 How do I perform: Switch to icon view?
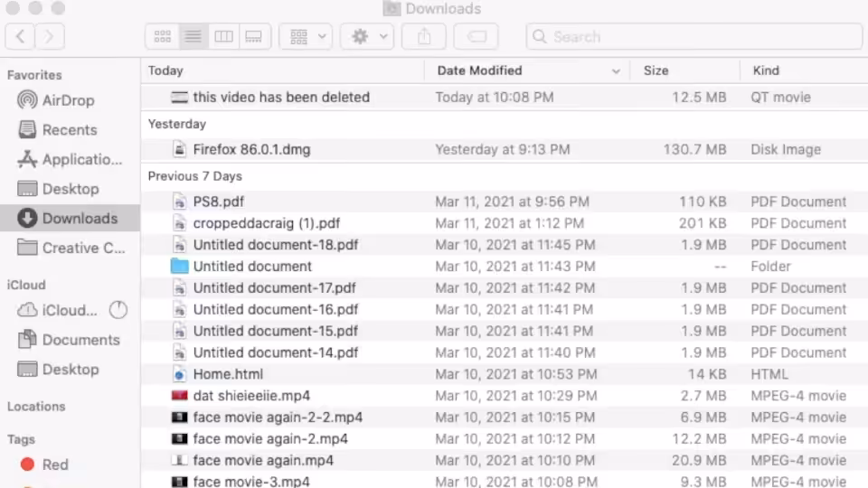[x=162, y=36]
